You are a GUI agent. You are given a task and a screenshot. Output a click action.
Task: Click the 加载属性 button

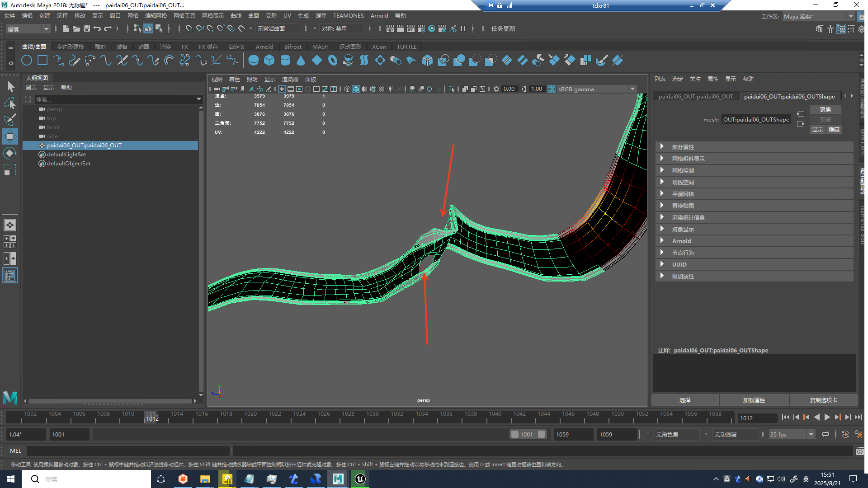click(x=754, y=400)
